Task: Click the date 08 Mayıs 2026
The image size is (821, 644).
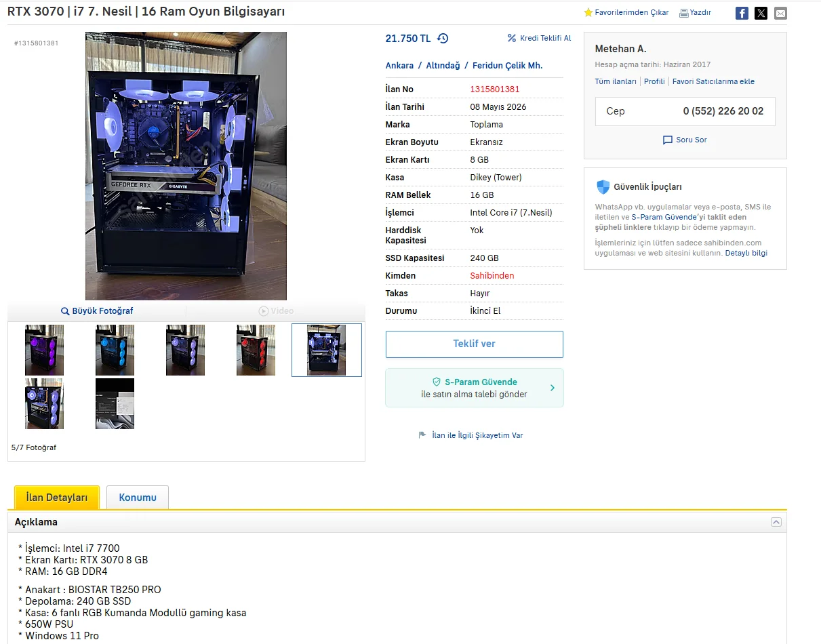Action: tap(498, 107)
